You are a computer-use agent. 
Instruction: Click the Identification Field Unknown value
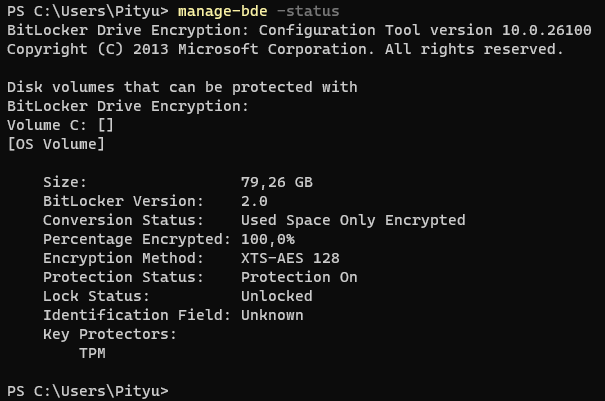point(272,315)
